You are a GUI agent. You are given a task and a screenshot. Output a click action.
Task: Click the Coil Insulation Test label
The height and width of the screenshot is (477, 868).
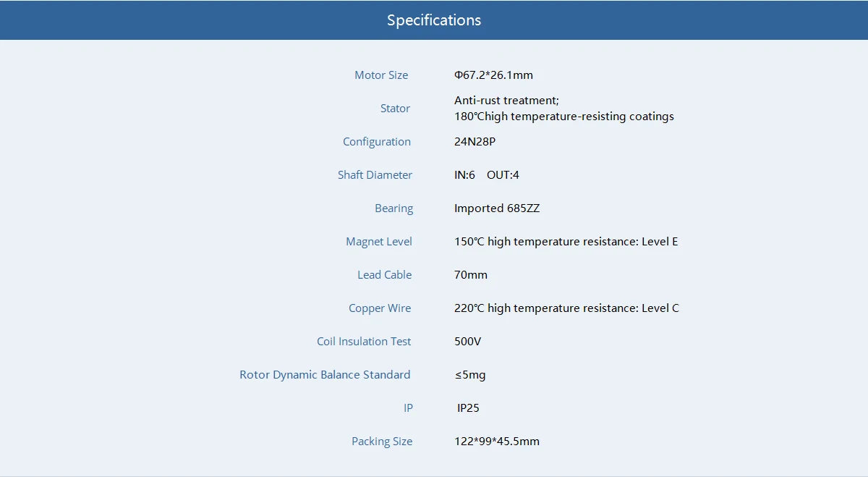364,342
